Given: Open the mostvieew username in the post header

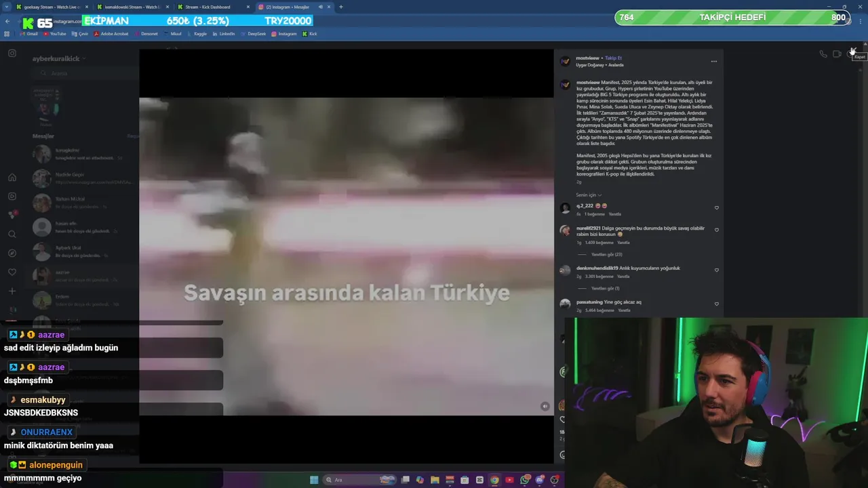Looking at the screenshot, I should (x=588, y=58).
